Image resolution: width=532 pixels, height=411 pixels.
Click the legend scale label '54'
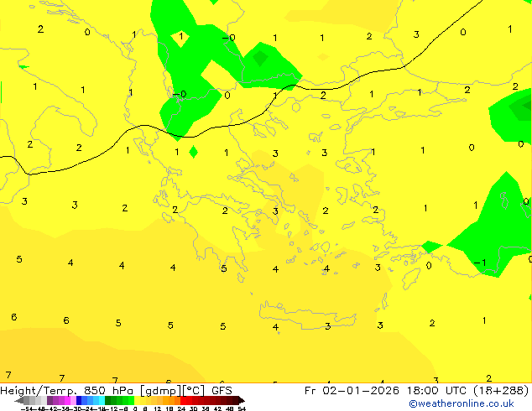[x=242, y=409]
